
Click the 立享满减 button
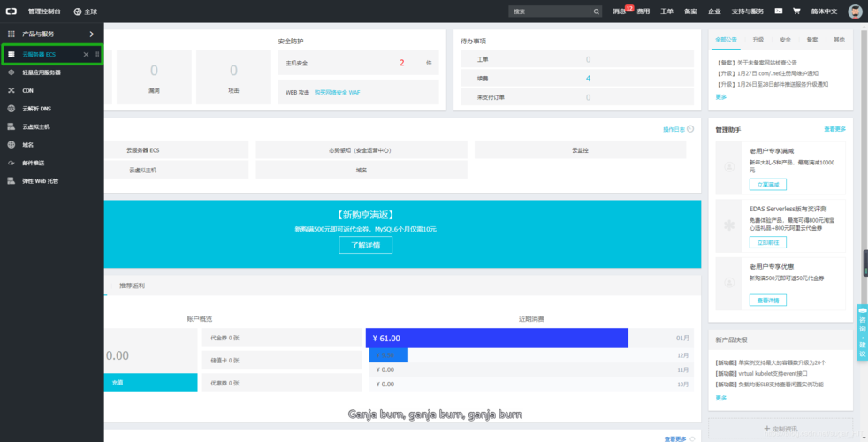click(768, 185)
